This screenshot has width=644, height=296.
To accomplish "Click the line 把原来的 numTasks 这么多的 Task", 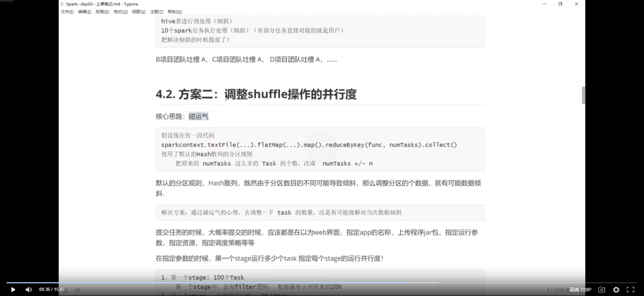I will tap(274, 164).
